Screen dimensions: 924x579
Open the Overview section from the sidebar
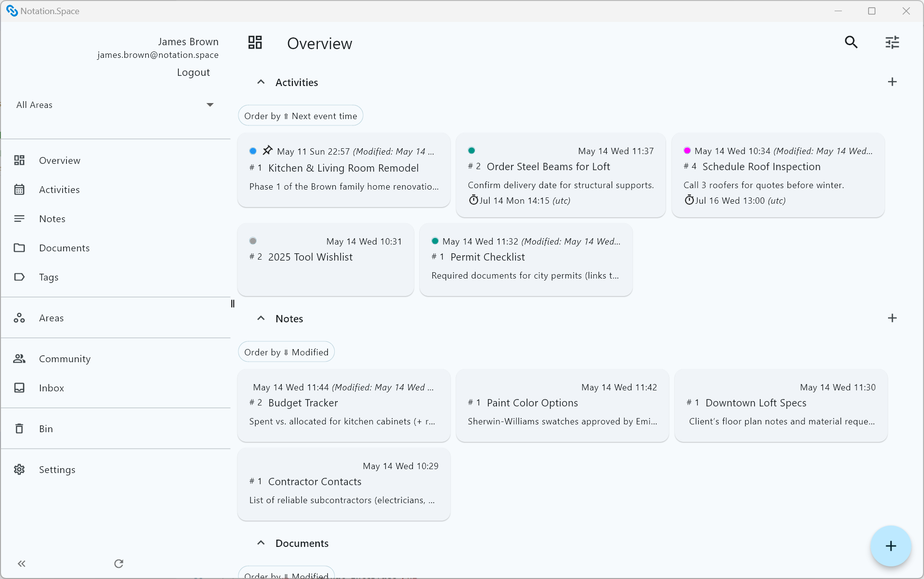pos(59,160)
